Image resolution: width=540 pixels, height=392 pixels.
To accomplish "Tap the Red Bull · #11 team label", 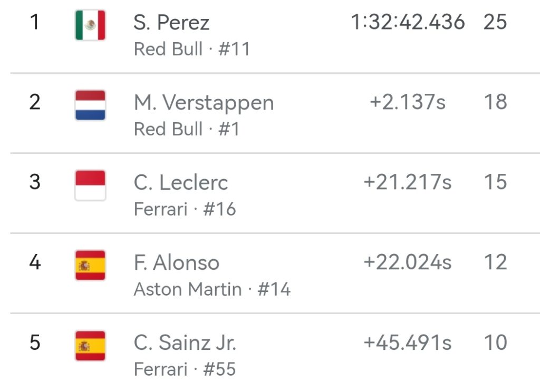I will point(191,49).
